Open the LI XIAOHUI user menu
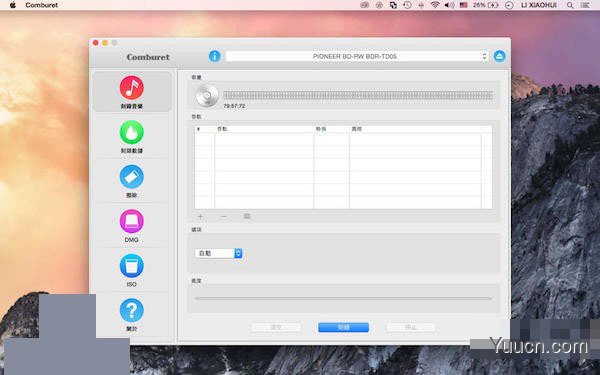 (539, 5)
